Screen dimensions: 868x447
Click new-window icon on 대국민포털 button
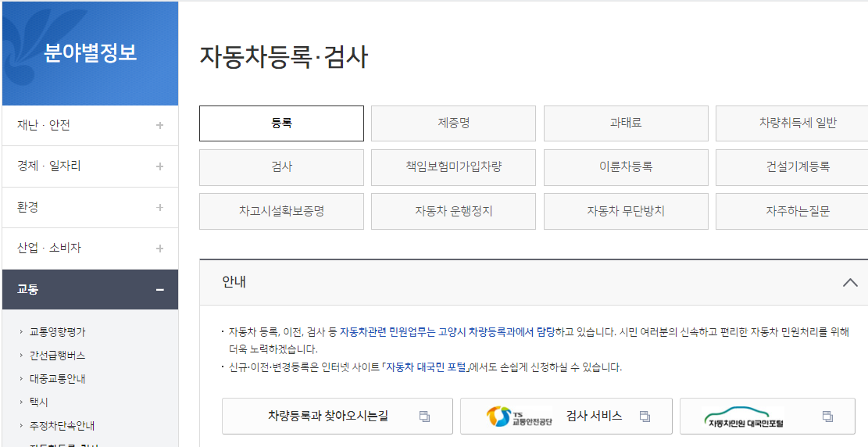[x=827, y=416]
